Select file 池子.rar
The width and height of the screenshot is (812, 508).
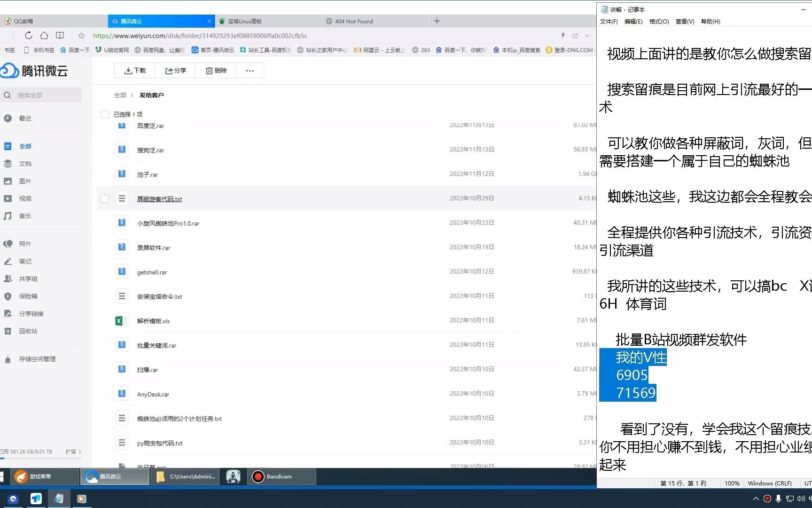coord(148,175)
